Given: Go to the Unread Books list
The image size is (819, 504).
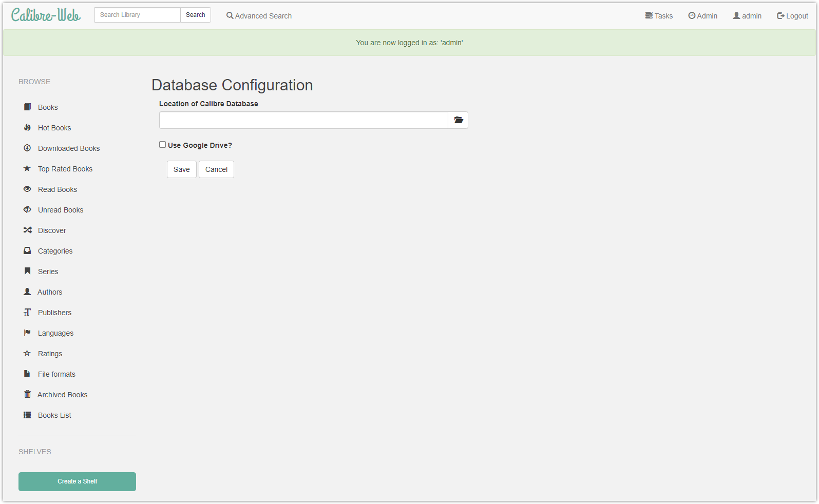Looking at the screenshot, I should click(61, 210).
